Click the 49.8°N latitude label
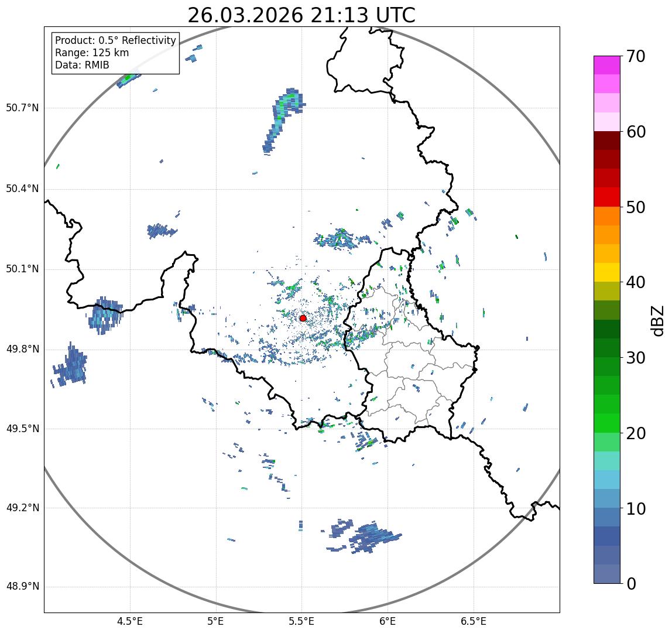This screenshot has width=672, height=633. pos(22,349)
